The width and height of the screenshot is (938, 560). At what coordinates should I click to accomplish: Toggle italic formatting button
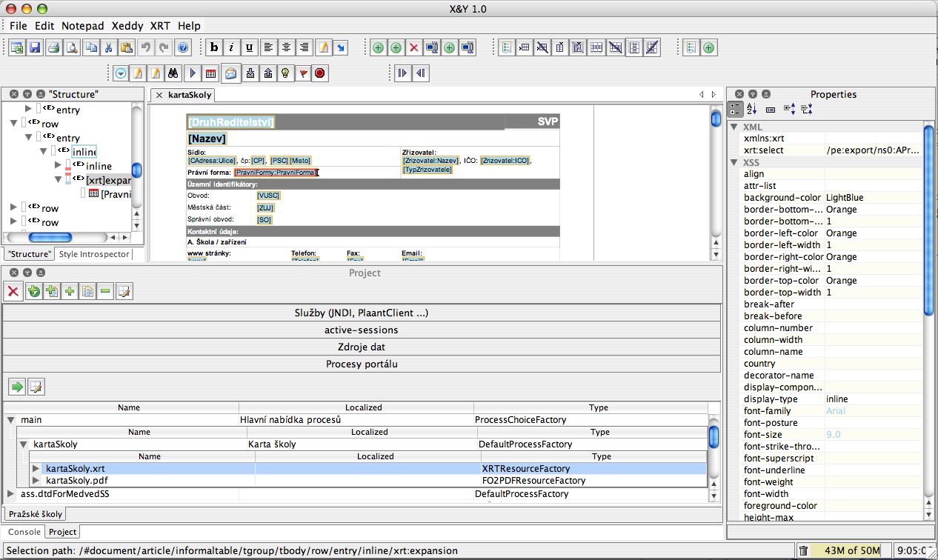coord(232,48)
